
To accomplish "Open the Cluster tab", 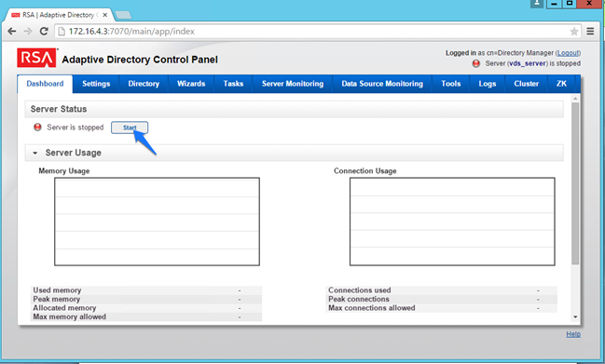I will 527,84.
